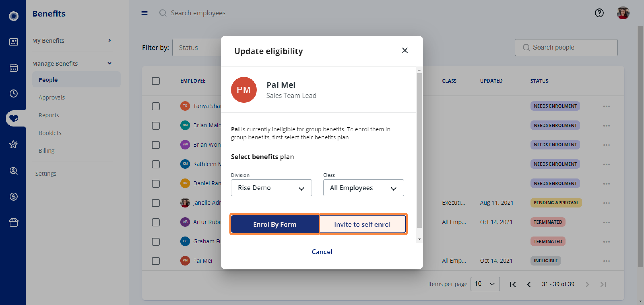This screenshot has width=644, height=305.
Task: Close the Update eligibility dialog
Action: 405,51
